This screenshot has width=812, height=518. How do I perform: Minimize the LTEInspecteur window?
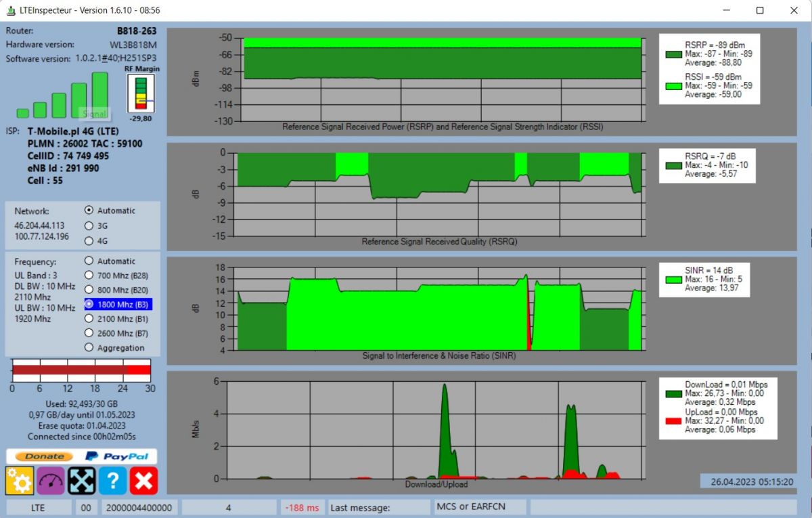coord(727,11)
